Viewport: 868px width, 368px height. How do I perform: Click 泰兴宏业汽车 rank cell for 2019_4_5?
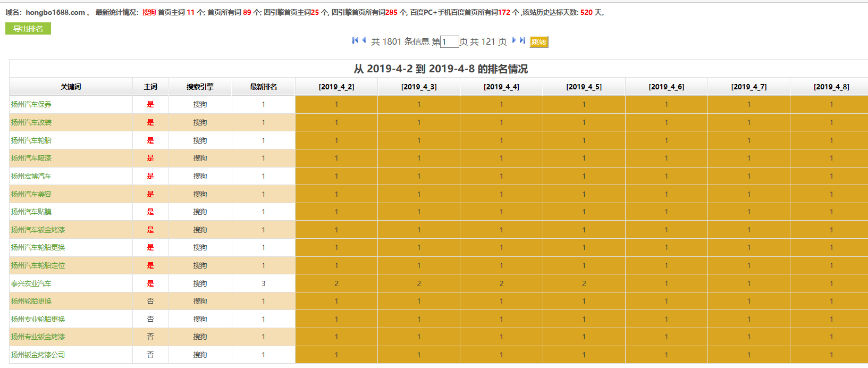(x=584, y=283)
